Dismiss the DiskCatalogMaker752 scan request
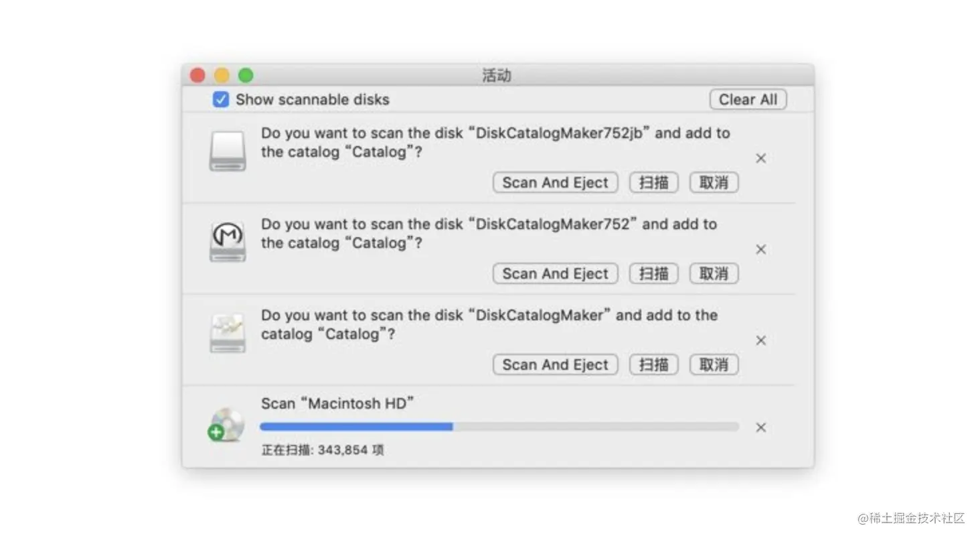The width and height of the screenshot is (980, 540). pyautogui.click(x=760, y=250)
